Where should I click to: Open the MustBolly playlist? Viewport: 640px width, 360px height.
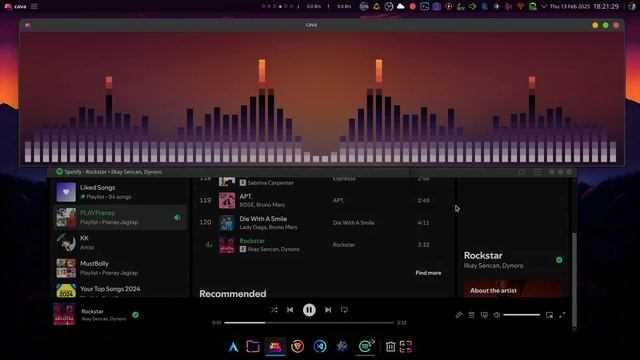pyautogui.click(x=120, y=268)
